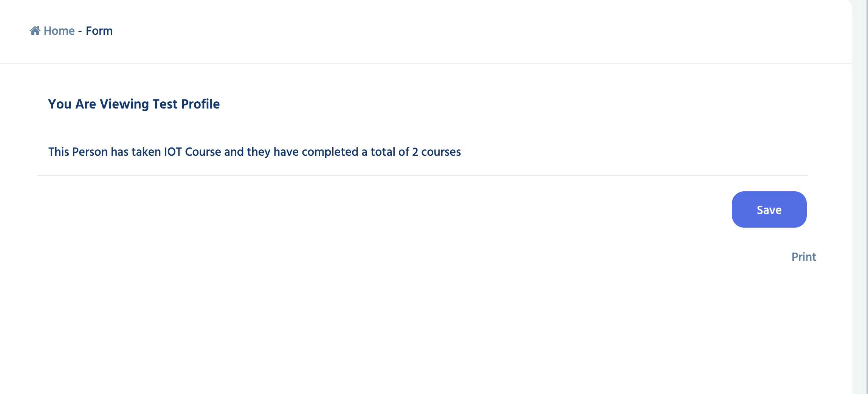Click the 'This Person has taken' sentence
868x394 pixels.
pyautogui.click(x=254, y=152)
